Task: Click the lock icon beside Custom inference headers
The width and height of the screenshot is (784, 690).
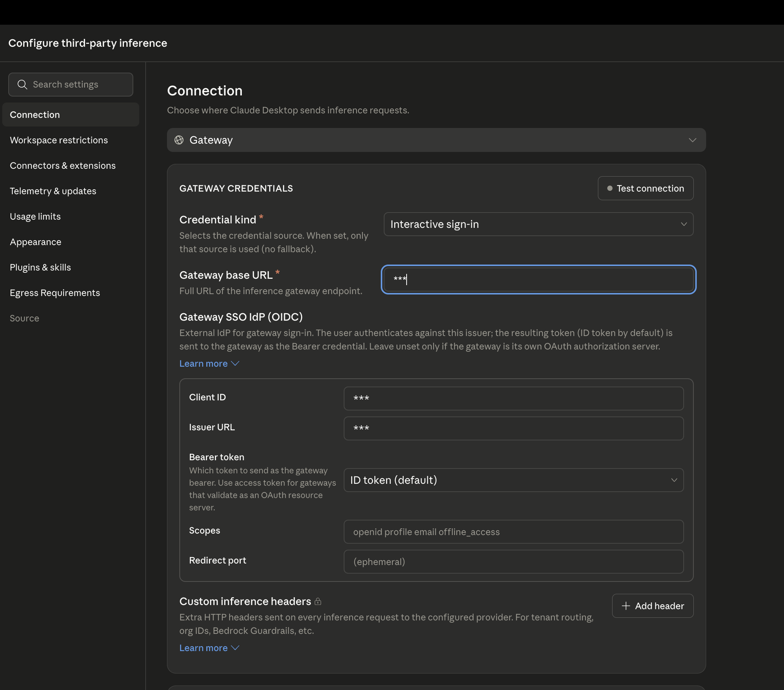Action: (x=317, y=601)
